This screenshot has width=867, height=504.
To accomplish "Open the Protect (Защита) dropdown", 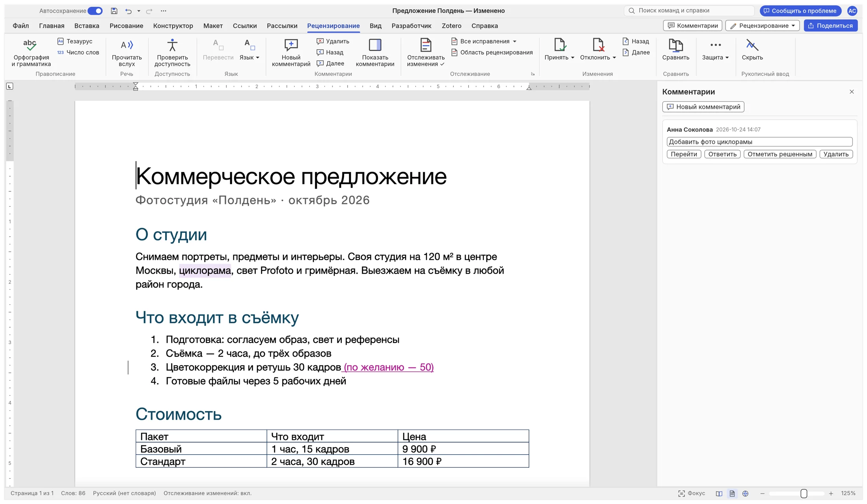I will [x=715, y=50].
